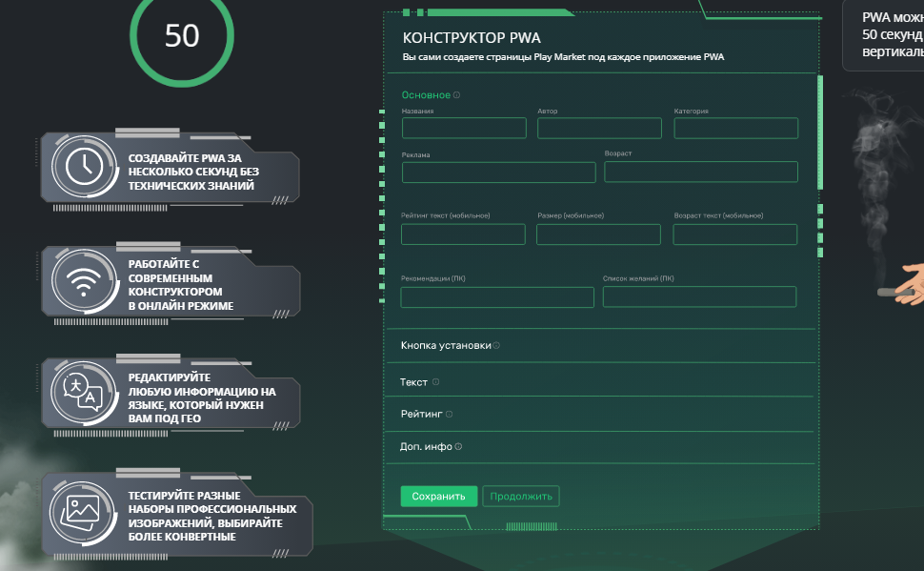Click the Wi-Fi icon on second feature card
This screenshot has height=571, width=924.
tap(84, 281)
